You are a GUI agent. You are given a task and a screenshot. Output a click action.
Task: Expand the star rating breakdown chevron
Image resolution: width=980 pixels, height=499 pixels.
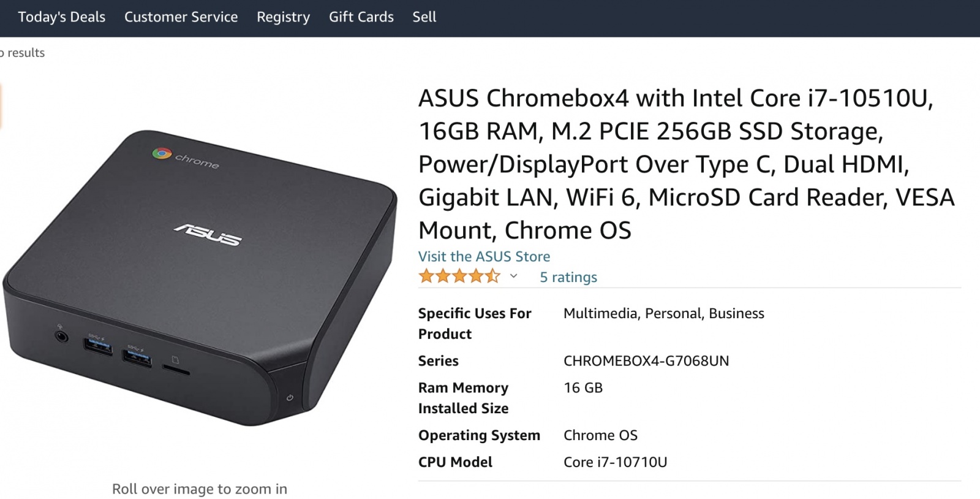click(513, 276)
